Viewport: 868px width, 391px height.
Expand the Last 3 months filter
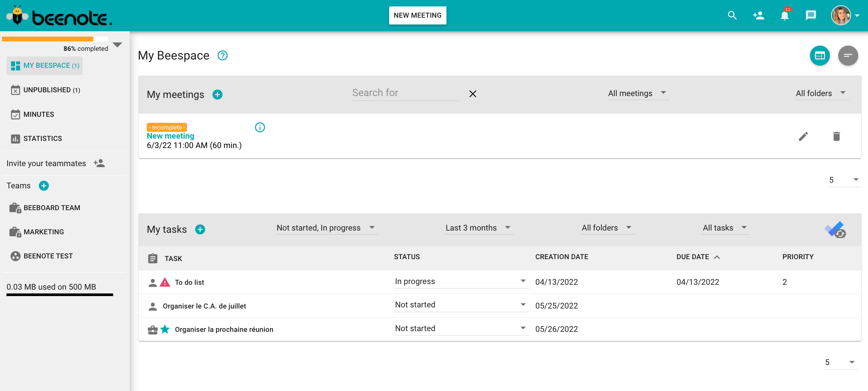[478, 228]
